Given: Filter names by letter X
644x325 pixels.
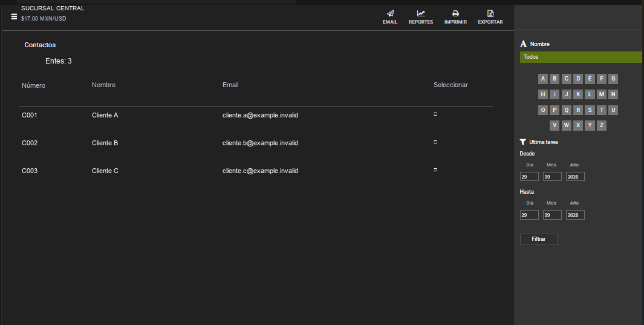Looking at the screenshot, I should [x=578, y=126].
